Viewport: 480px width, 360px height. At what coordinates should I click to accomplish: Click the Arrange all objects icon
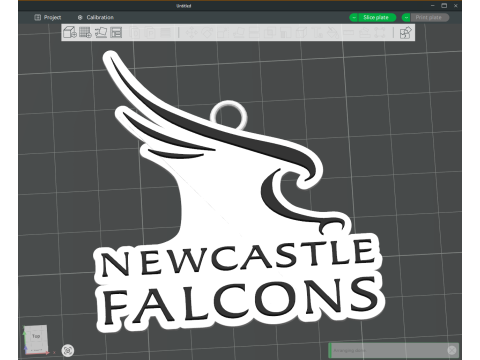coord(116,32)
